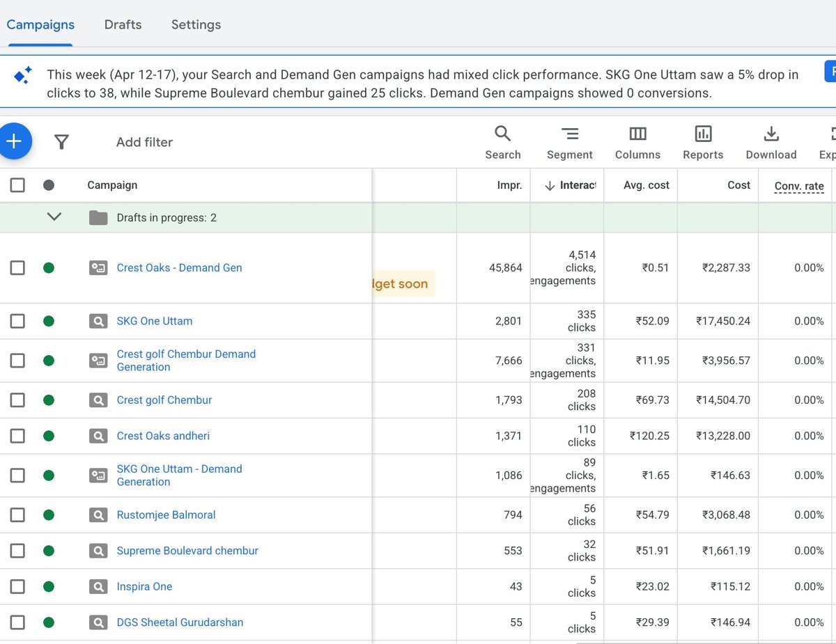836x644 pixels.
Task: Open Crest golf Chembur Demand Generation campaign link
Action: (x=186, y=361)
